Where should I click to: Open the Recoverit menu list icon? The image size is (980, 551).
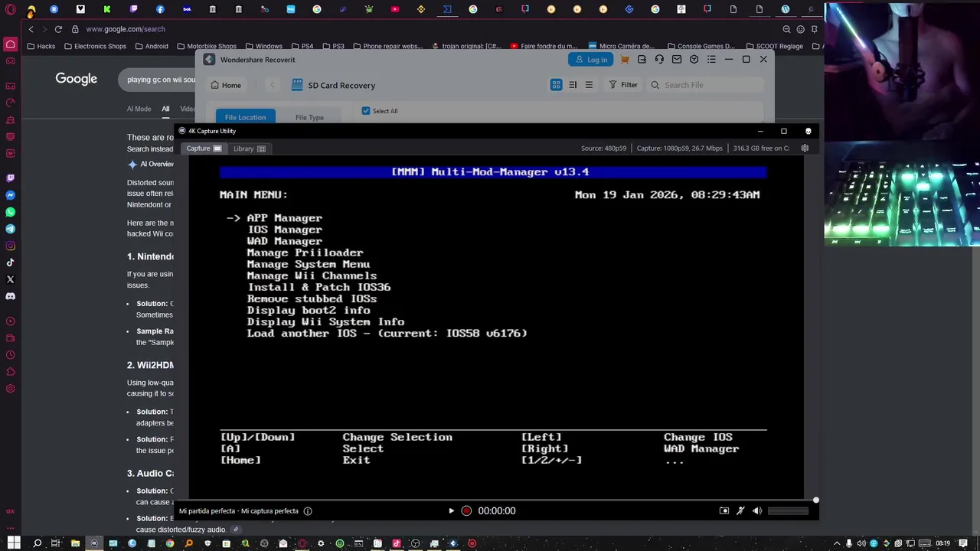(711, 60)
